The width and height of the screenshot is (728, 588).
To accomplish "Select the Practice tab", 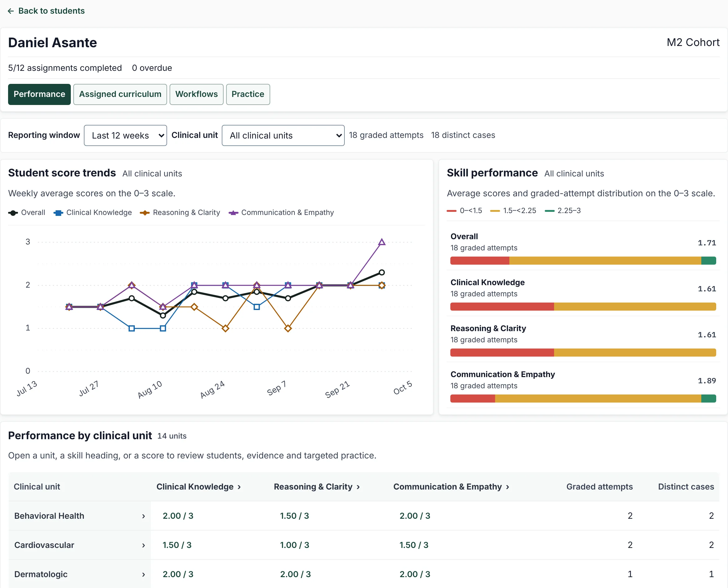I will coord(248,94).
